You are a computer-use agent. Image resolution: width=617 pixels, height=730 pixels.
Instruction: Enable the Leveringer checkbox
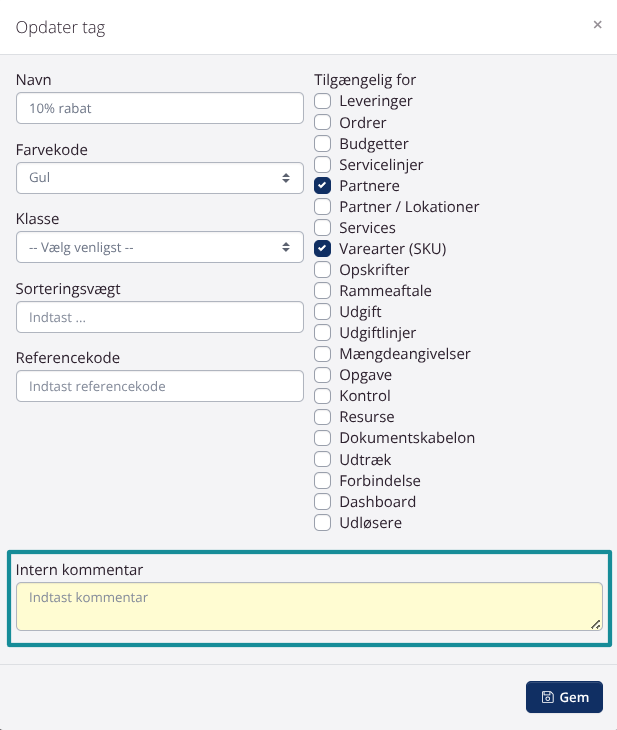322,101
